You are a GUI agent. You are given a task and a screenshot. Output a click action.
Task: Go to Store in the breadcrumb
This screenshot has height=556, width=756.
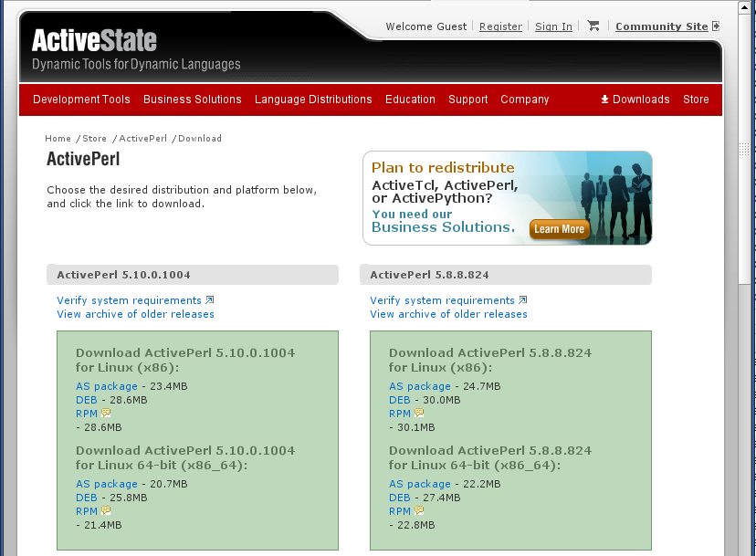pos(95,139)
